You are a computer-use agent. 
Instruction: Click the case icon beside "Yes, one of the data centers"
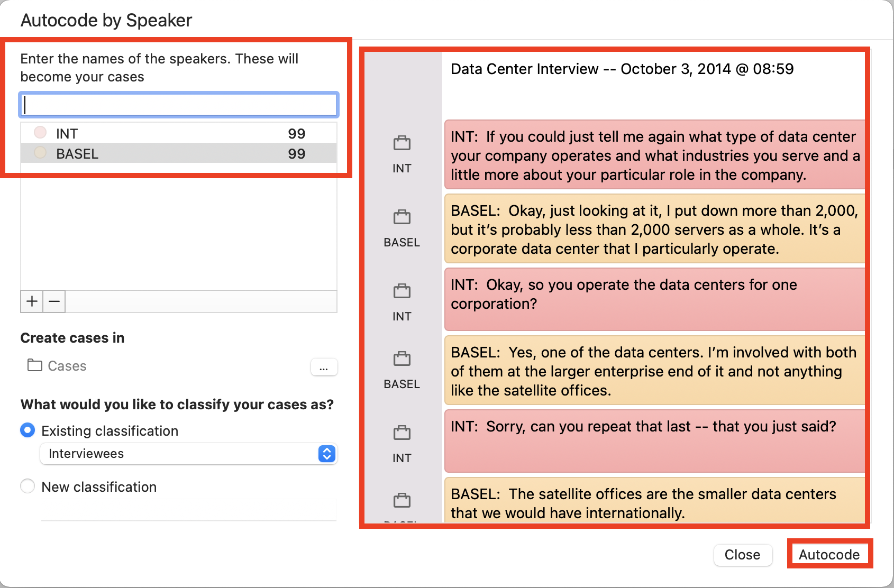(x=402, y=359)
